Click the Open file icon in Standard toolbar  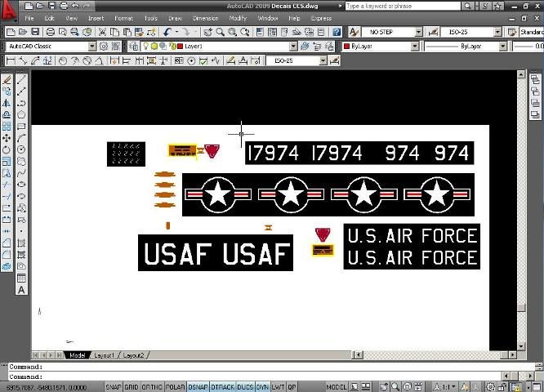[23, 33]
